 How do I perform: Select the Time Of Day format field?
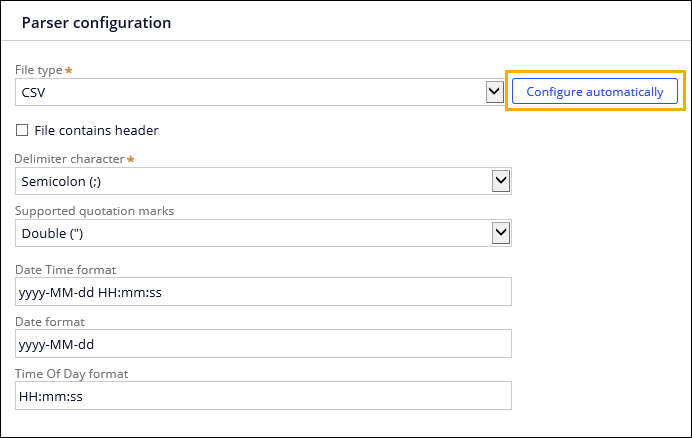264,396
